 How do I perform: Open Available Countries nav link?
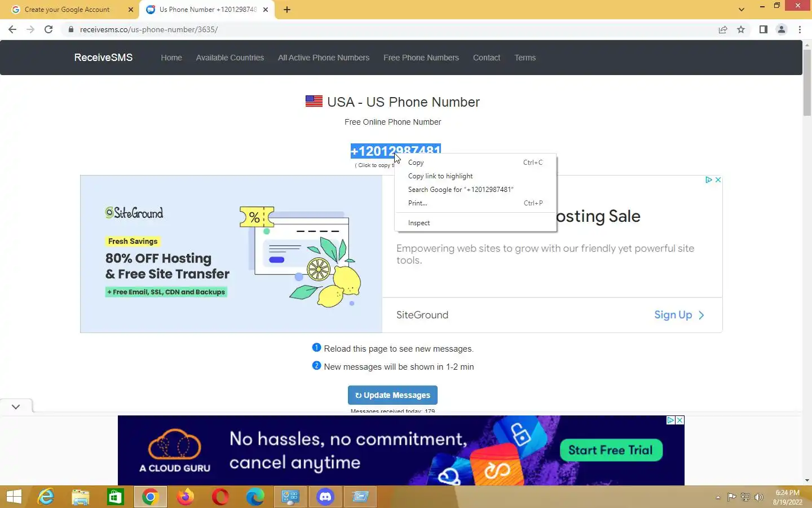point(230,58)
